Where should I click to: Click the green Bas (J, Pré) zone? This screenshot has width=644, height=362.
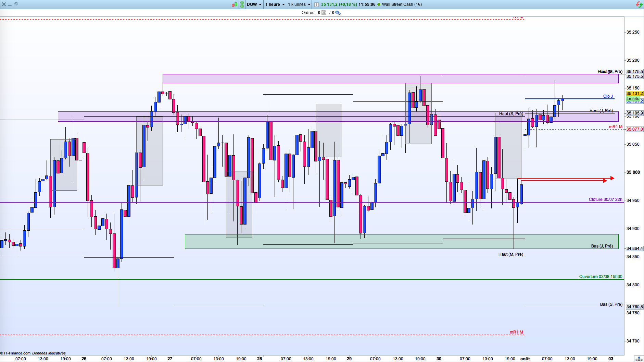point(402,241)
